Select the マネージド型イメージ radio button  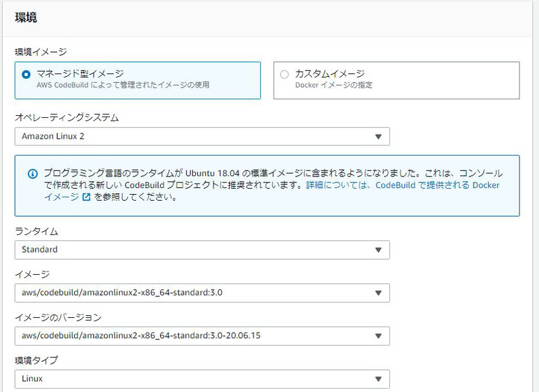(26, 74)
